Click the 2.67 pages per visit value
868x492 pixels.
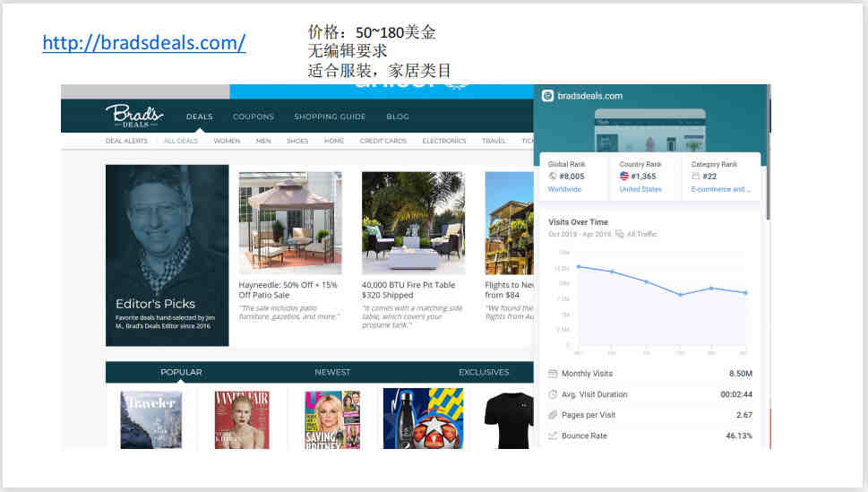tap(744, 415)
